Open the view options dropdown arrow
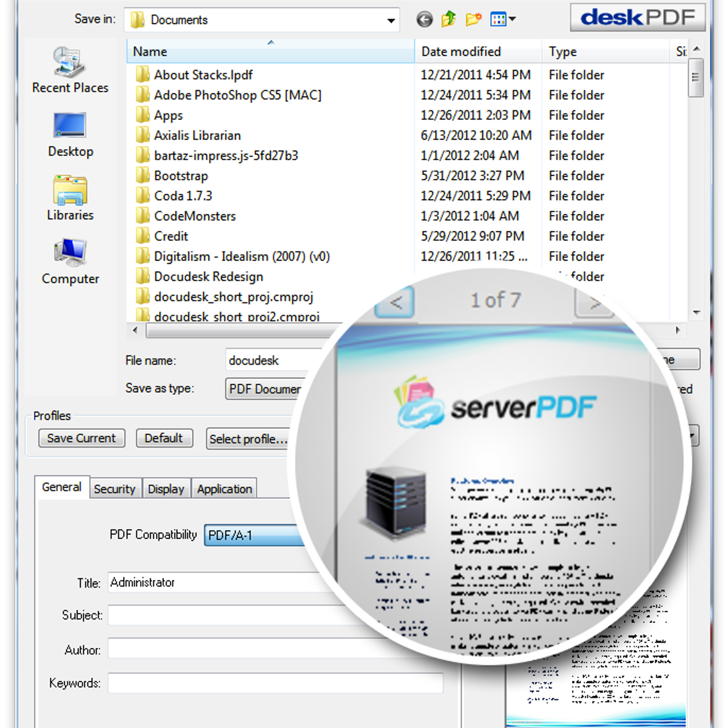Screen dimensions: 728x728 512,19
